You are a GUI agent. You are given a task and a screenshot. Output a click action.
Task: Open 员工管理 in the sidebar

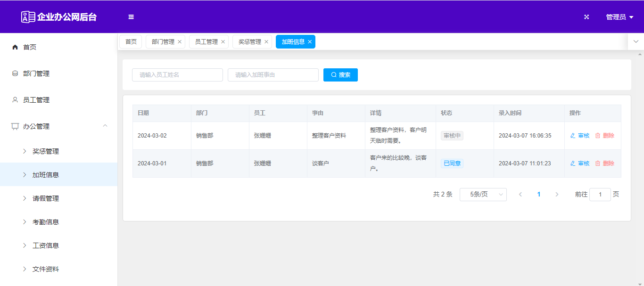[x=36, y=100]
